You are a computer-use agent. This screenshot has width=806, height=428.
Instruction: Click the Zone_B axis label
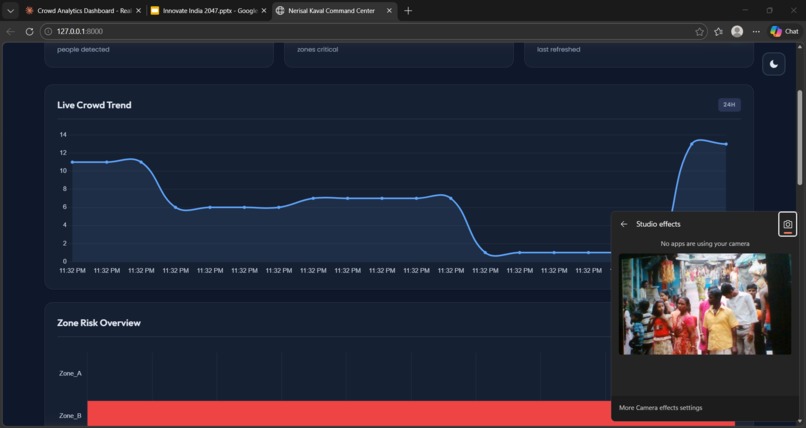click(70, 416)
